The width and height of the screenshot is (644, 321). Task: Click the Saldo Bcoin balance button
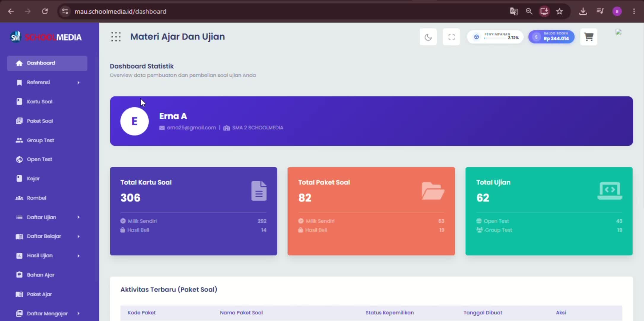(x=551, y=37)
